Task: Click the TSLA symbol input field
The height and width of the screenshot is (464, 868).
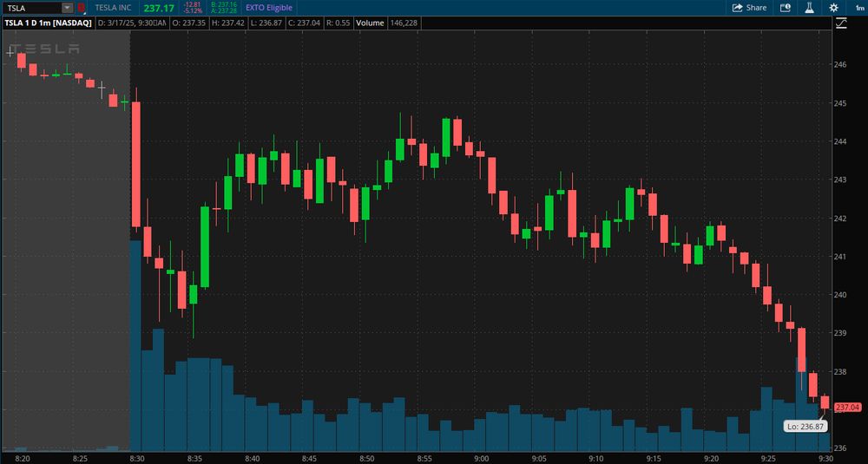Action: [31, 8]
